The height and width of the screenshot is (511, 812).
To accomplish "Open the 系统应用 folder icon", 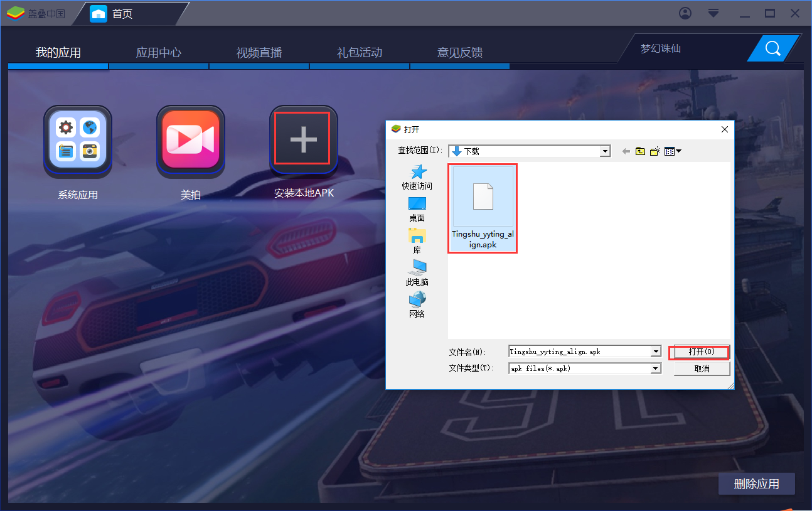I will pyautogui.click(x=77, y=139).
